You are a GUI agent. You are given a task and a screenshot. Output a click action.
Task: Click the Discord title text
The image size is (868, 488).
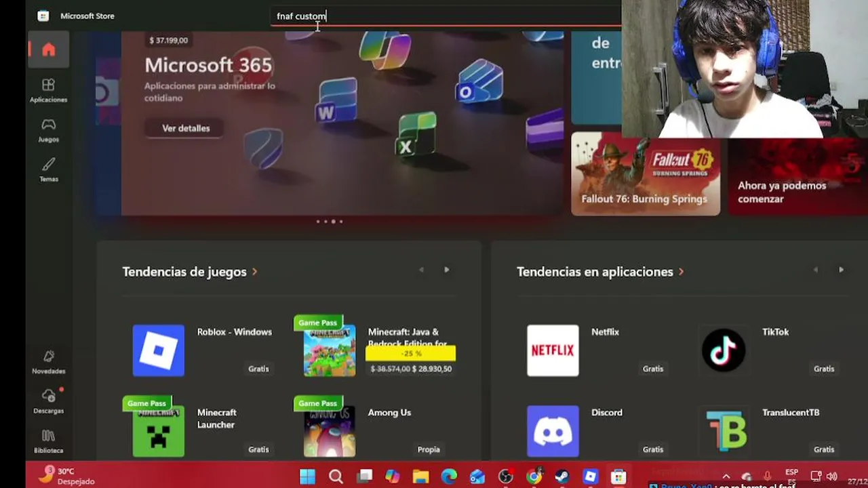click(606, 413)
